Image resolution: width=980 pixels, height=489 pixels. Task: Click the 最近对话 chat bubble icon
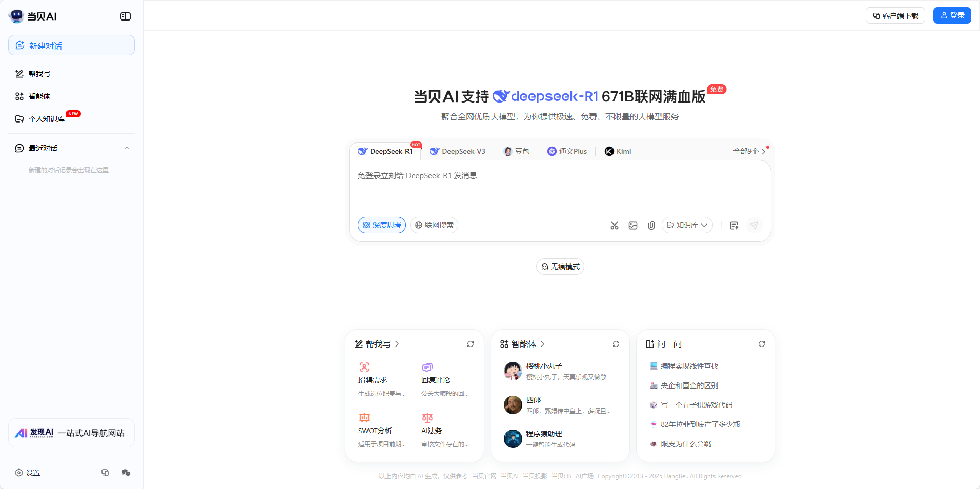click(x=19, y=148)
